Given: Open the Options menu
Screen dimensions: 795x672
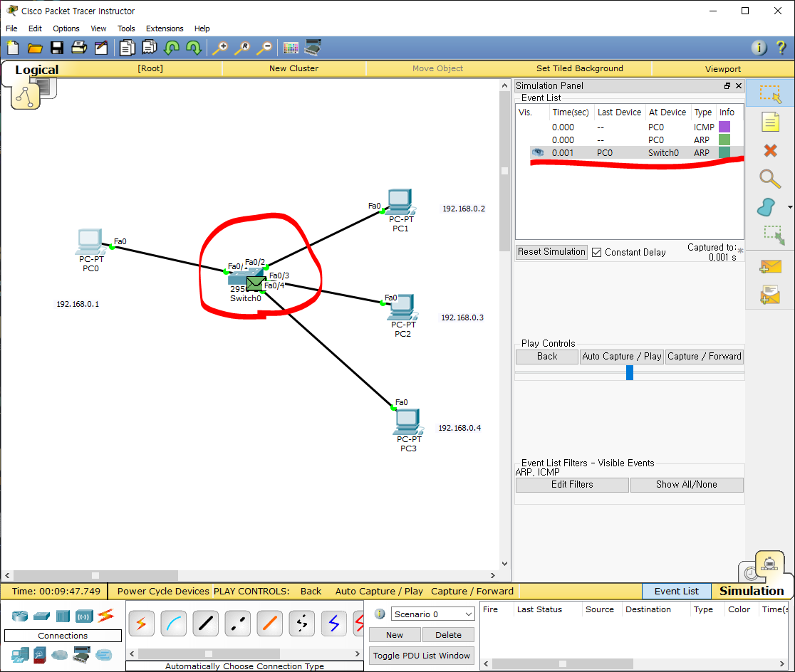Looking at the screenshot, I should pyautogui.click(x=66, y=28).
